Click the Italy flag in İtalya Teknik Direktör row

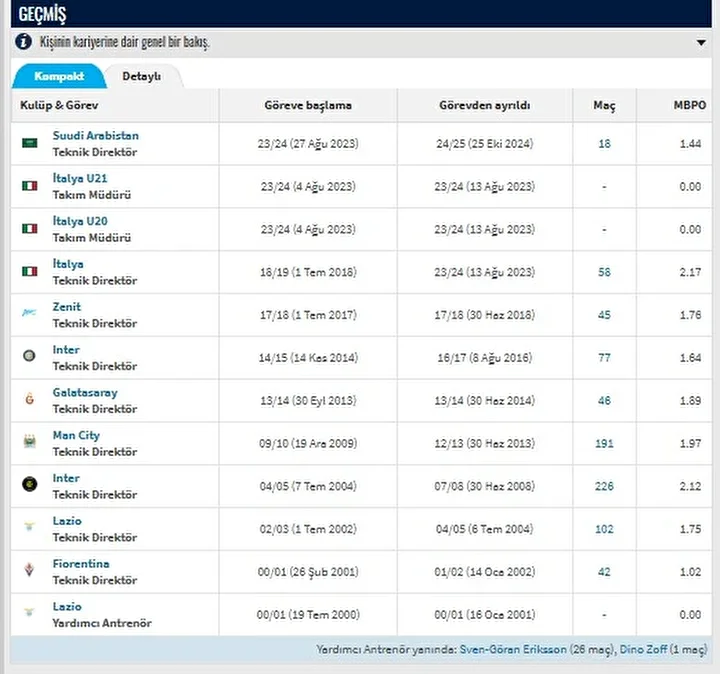tap(30, 271)
